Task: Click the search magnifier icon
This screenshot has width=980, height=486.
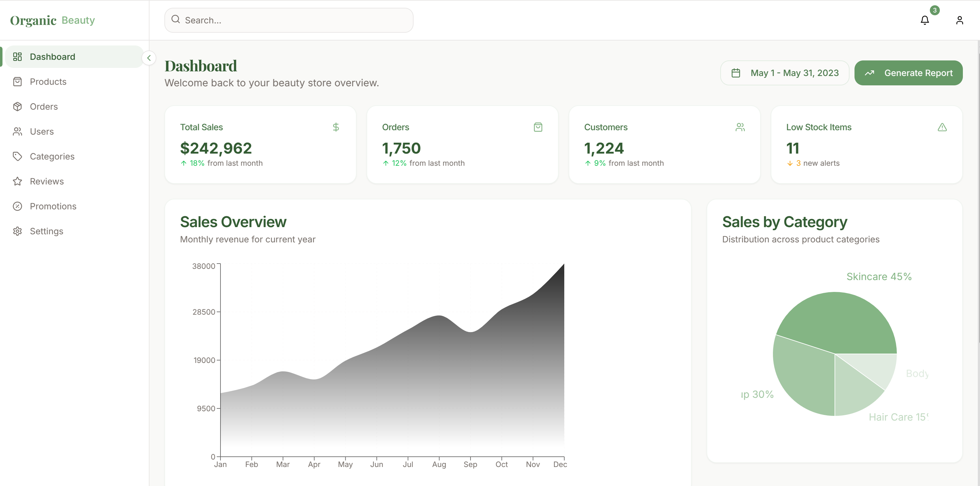Action: (x=175, y=19)
